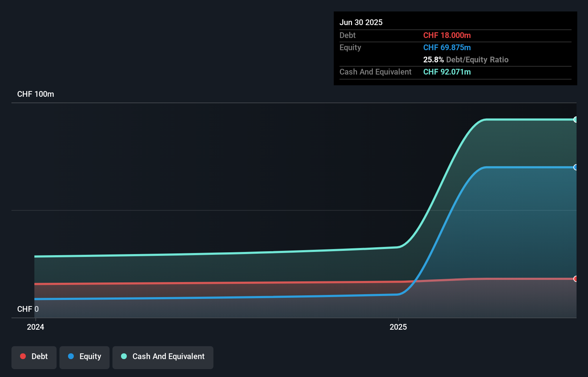Select the red debt endpoint marker on the chart
This screenshot has width=588, height=377.
(575, 278)
